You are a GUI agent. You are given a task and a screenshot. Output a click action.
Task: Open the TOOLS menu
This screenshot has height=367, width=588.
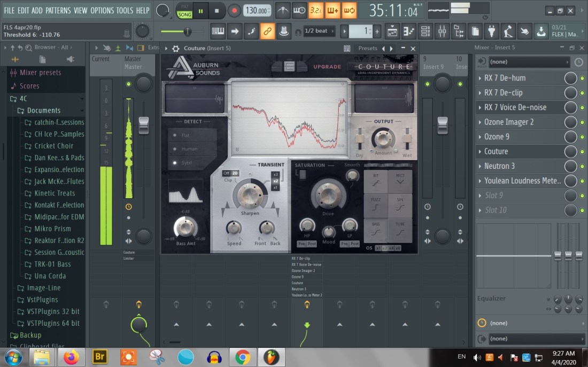(x=125, y=10)
